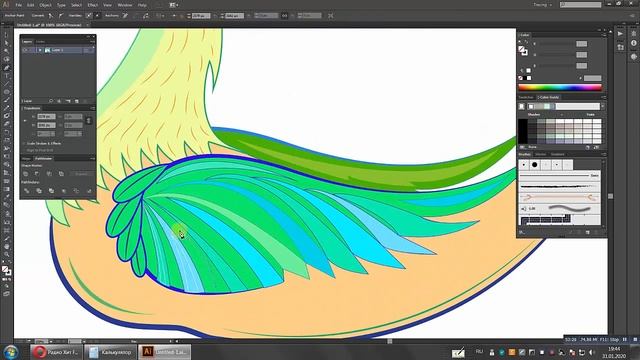Toggle hide handles button in control bar
The width and height of the screenshot is (640, 360).
tap(97, 16)
